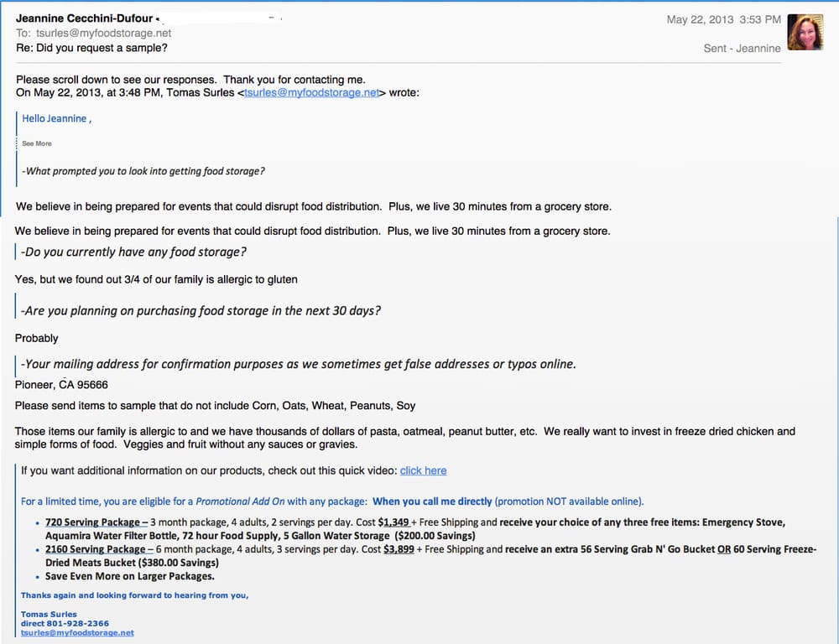Viewport: 839px width, 644px height.
Task: Click the italic 'Promotional Add On' text
Action: (240, 501)
